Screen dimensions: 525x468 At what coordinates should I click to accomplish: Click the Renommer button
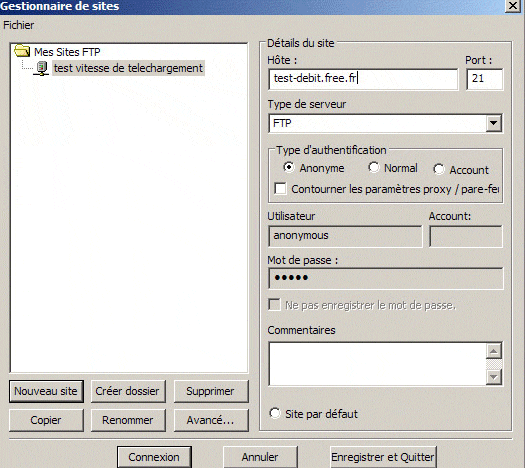[128, 420]
